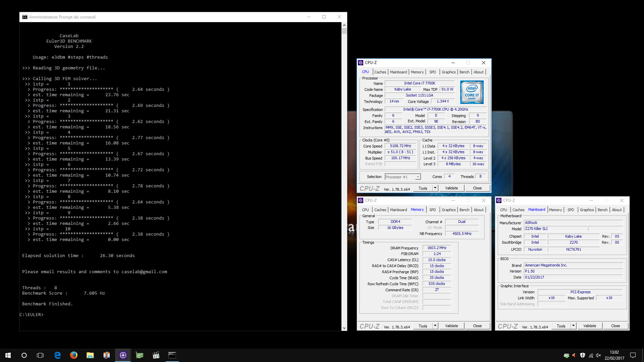The image size is (644, 362).
Task: Click the Core Speed 5108.72 MHz field
Action: [x=400, y=146]
